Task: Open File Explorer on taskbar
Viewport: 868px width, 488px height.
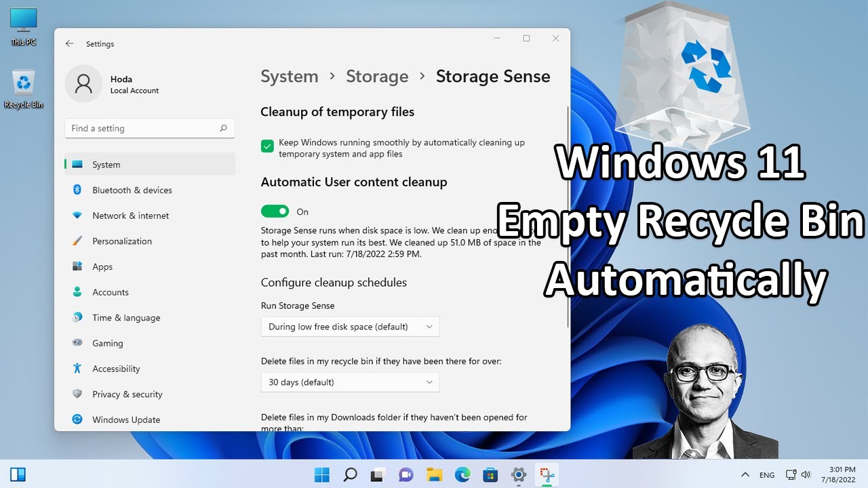Action: click(434, 474)
